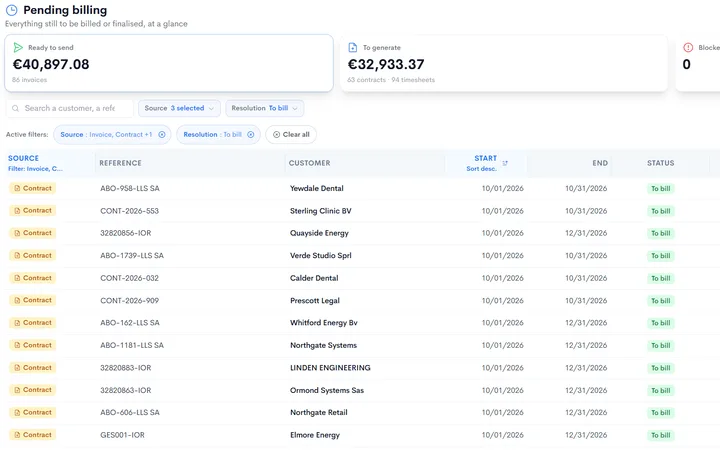Click reference ABO-1181-LLS SA
720x450 pixels.
click(132, 345)
